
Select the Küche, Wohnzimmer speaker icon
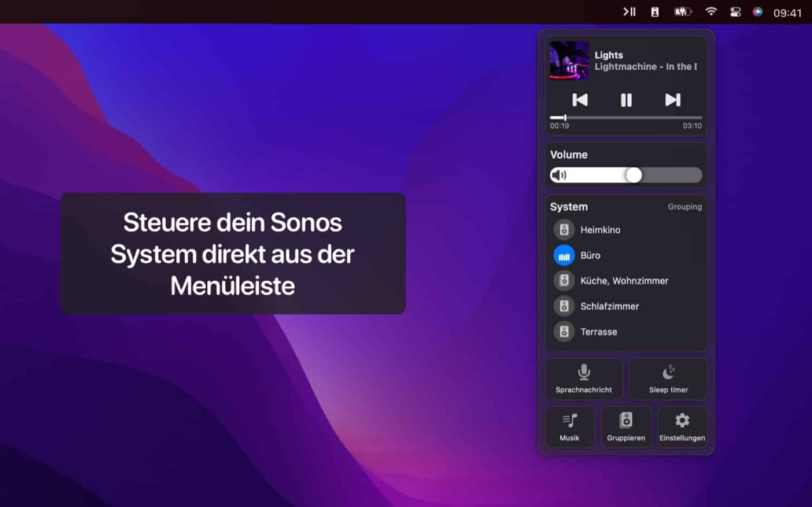click(x=564, y=281)
